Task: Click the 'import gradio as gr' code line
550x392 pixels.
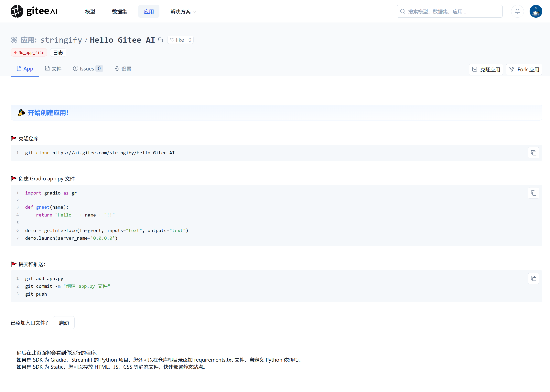Action: 51,193
